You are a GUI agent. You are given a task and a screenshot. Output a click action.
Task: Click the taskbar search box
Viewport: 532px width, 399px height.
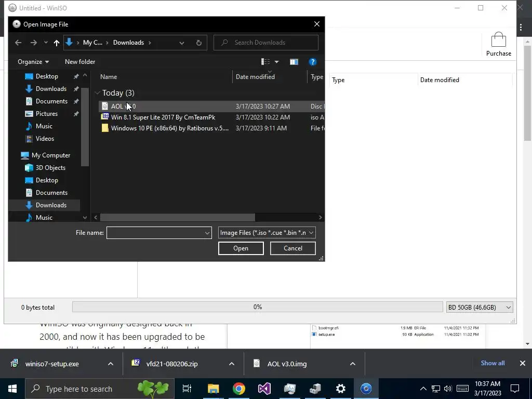coord(100,389)
